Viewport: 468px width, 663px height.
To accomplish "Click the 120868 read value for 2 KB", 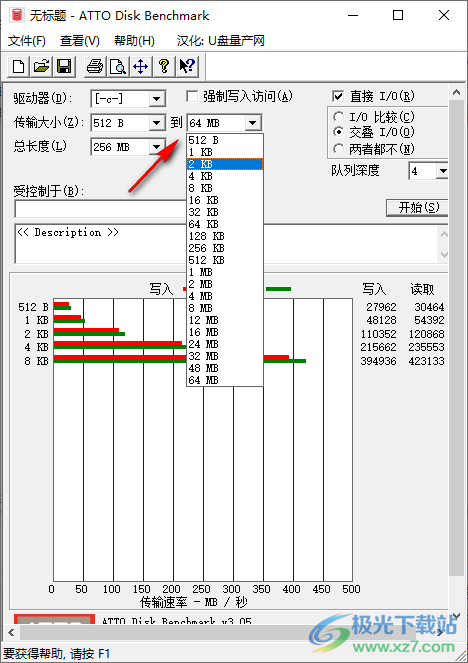I will coord(427,334).
